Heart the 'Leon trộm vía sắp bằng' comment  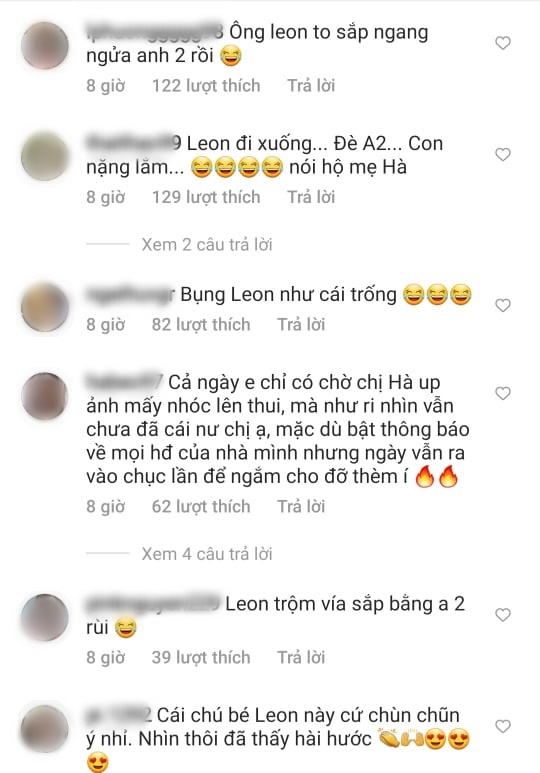pos(503,615)
